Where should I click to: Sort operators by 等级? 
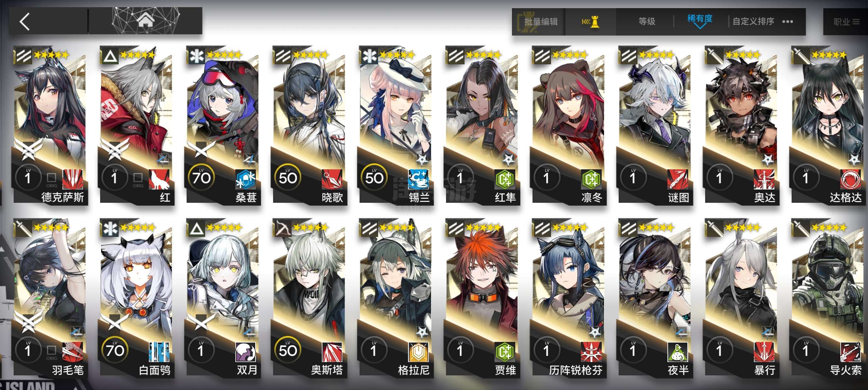647,21
